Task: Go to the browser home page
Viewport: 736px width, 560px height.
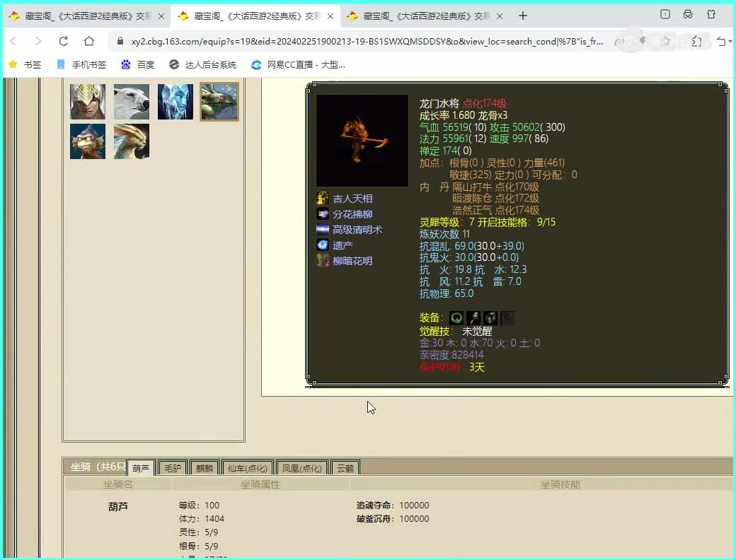Action: point(88,41)
